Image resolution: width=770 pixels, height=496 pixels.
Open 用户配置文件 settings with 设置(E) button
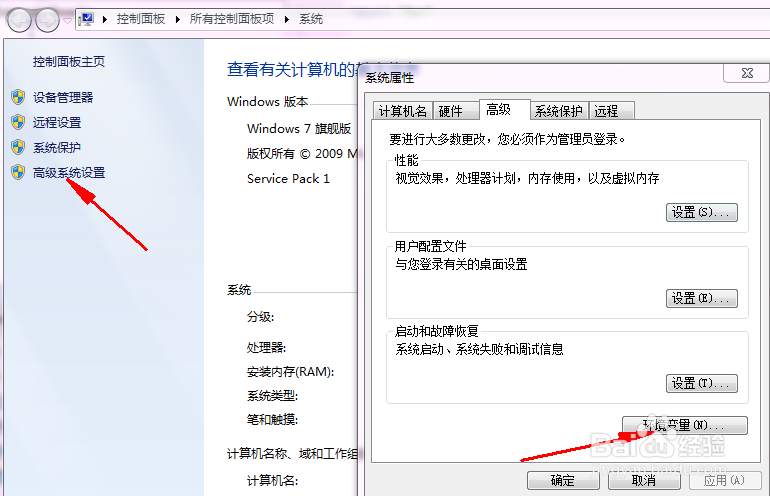(x=702, y=299)
